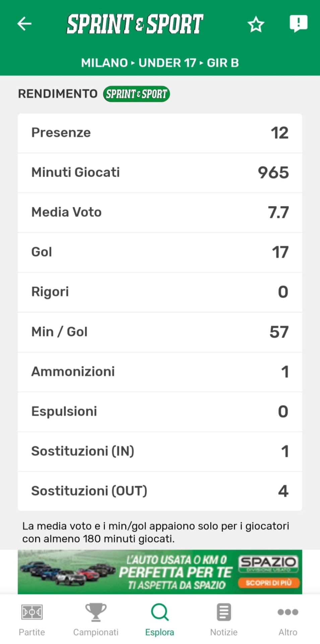This screenshot has width=320, height=644.
Task: Tap the Media Voto row
Action: 160,212
